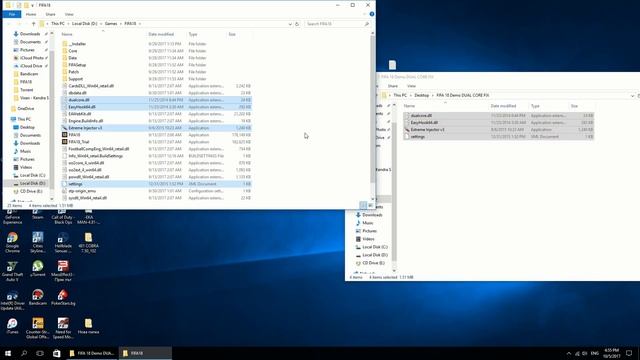Switch FIFA18 window to details view
640x360 pixels.
(363, 205)
